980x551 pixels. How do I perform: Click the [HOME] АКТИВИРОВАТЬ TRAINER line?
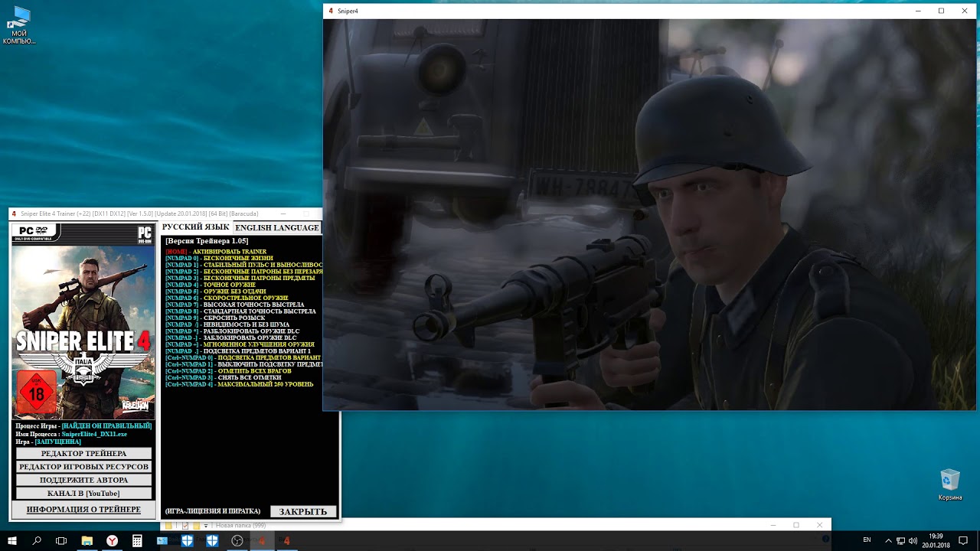coord(216,252)
